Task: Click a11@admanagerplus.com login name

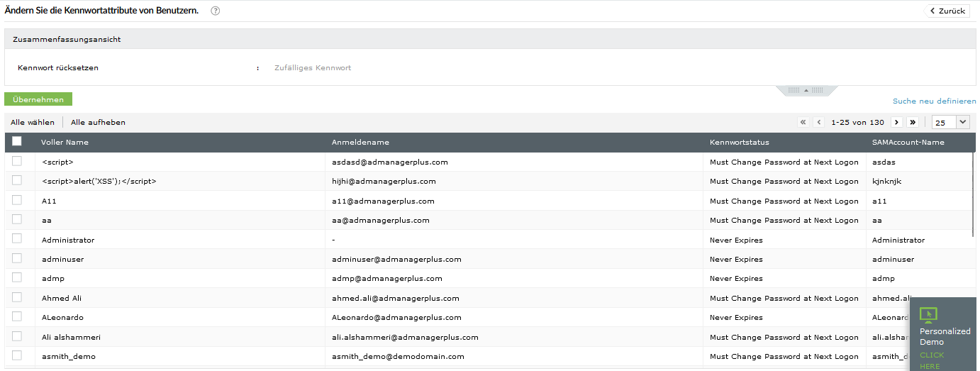Action: tap(383, 201)
